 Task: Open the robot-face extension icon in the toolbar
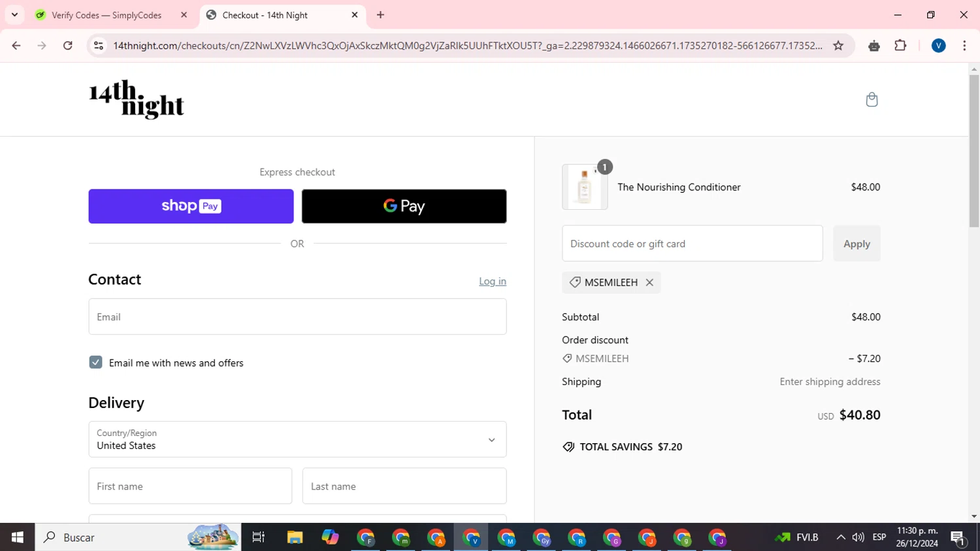[874, 46]
